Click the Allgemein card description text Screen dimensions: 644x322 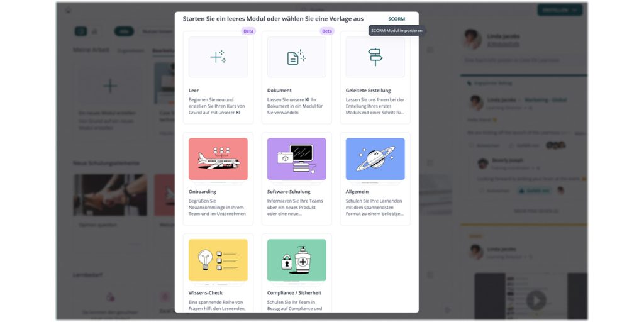point(375,208)
